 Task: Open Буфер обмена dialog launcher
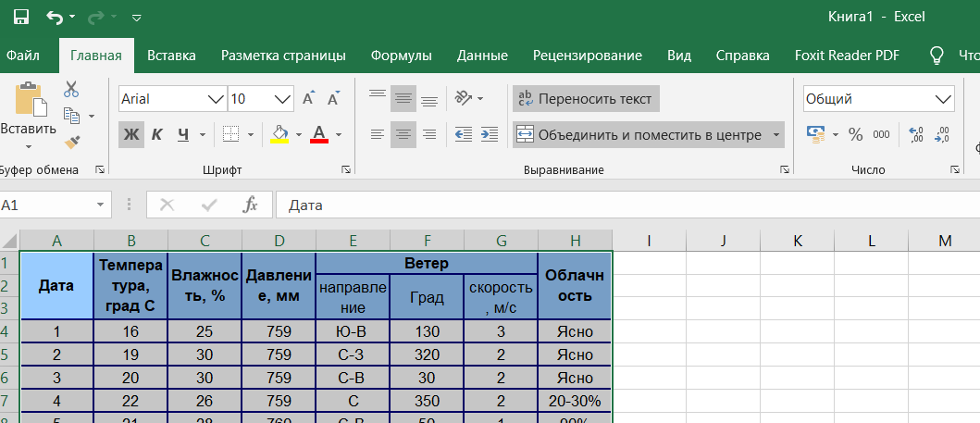tap(100, 170)
